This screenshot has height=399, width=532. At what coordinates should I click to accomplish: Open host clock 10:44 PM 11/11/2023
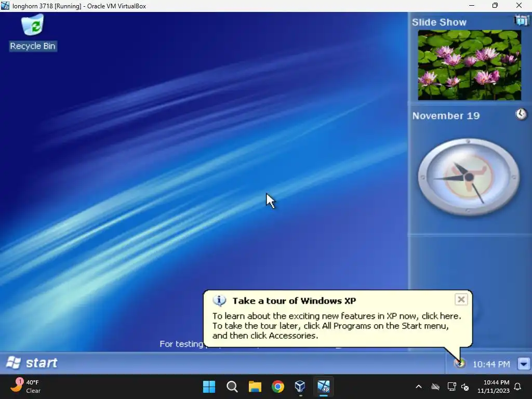[x=494, y=387]
